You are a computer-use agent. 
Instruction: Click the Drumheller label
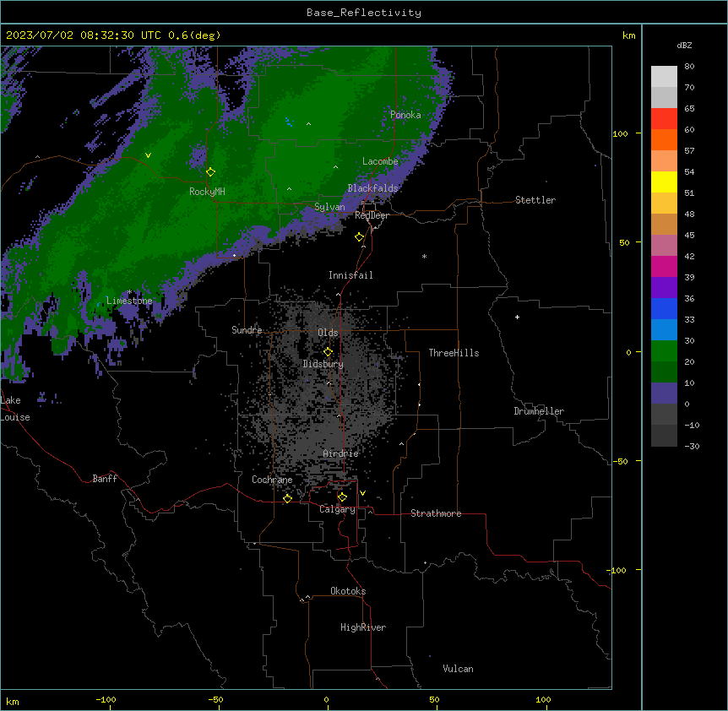(539, 411)
